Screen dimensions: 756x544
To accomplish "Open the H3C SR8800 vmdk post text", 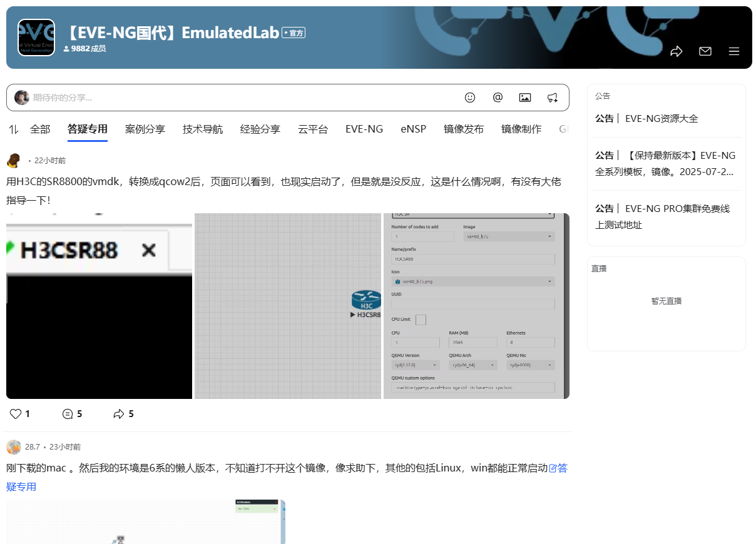I will click(283, 191).
